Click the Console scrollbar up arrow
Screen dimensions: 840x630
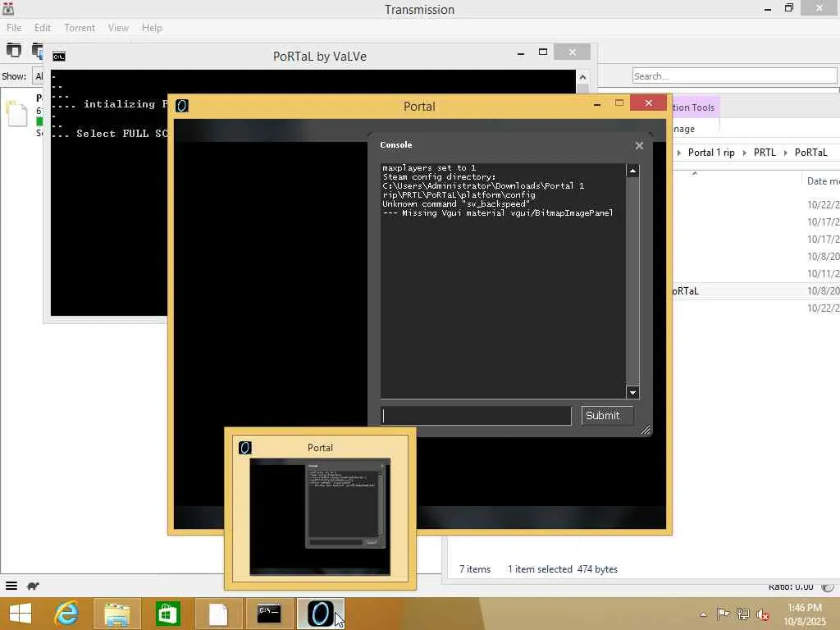(632, 171)
